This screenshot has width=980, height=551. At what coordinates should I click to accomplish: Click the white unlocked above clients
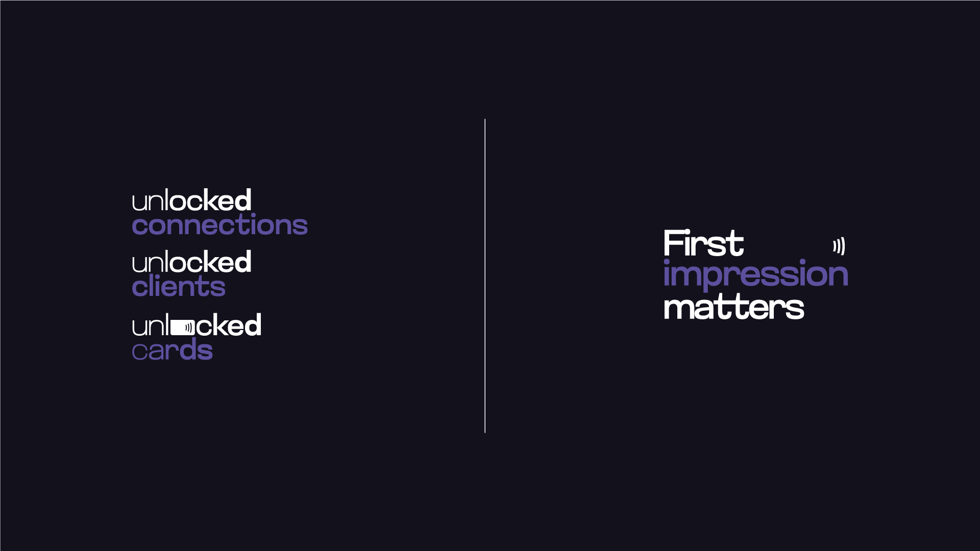191,261
